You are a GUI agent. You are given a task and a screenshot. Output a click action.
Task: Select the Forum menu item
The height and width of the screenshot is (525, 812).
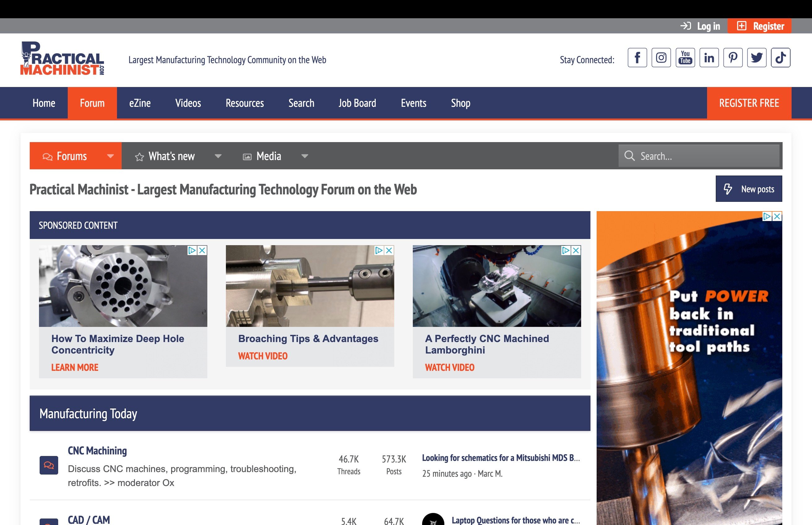pos(92,103)
